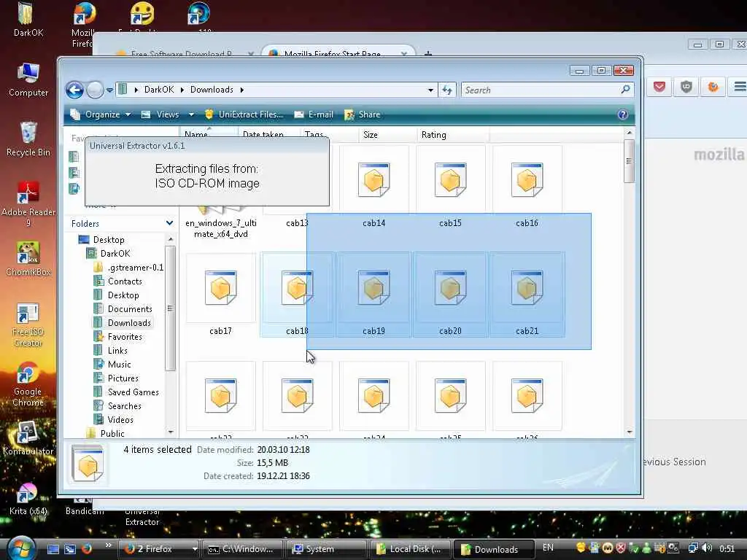Open Computer desktop shortcut
The width and height of the screenshot is (747, 560).
(28, 80)
